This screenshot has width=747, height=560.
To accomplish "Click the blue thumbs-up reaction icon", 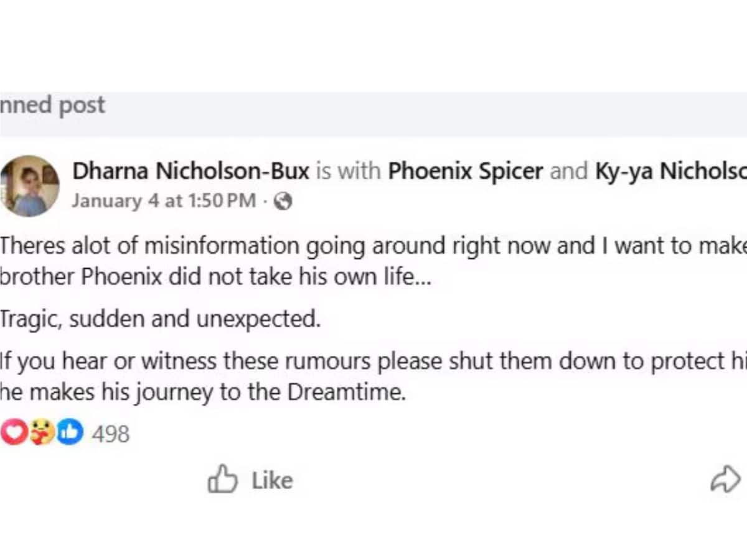I will pyautogui.click(x=70, y=433).
